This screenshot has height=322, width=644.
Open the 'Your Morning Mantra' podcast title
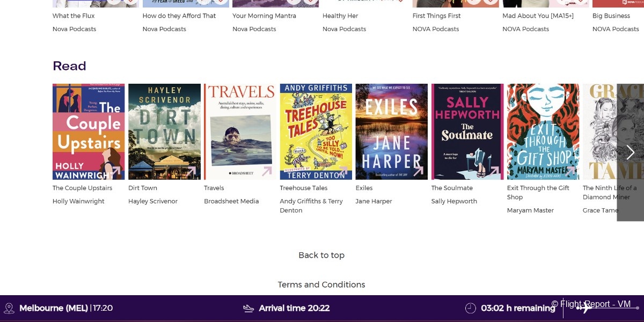tap(264, 16)
